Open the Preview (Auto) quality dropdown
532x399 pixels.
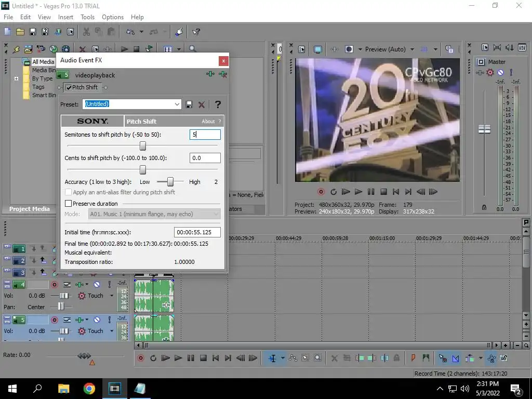pos(412,49)
